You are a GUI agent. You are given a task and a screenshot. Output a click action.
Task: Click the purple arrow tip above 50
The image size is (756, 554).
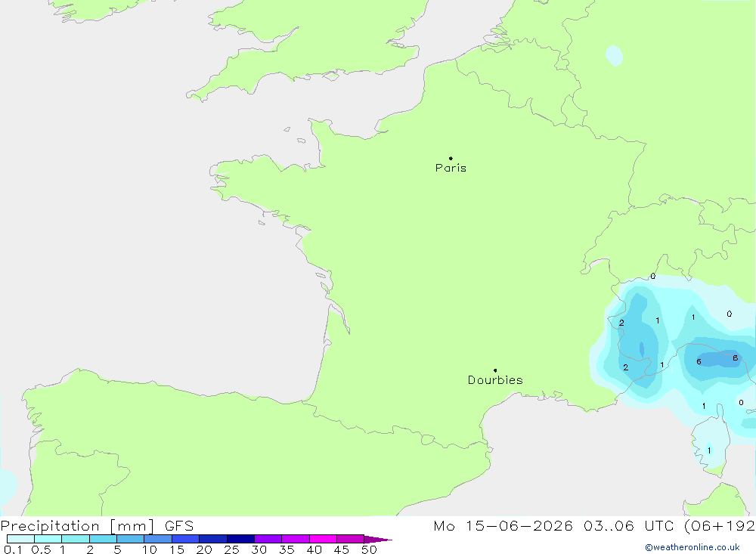[378, 539]
